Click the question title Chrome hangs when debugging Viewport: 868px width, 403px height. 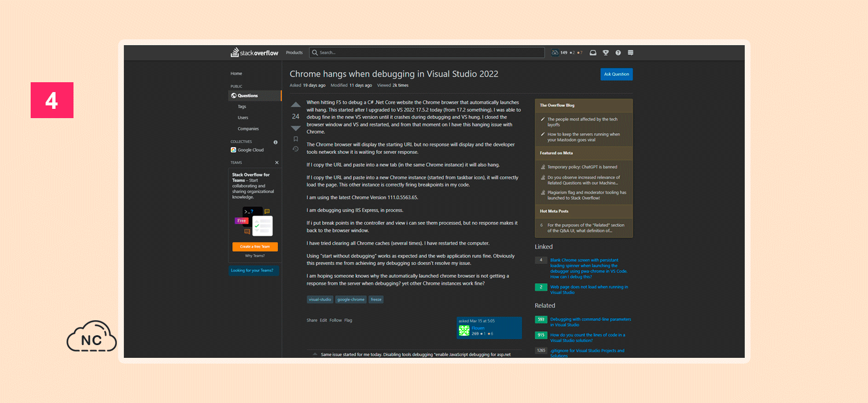393,74
